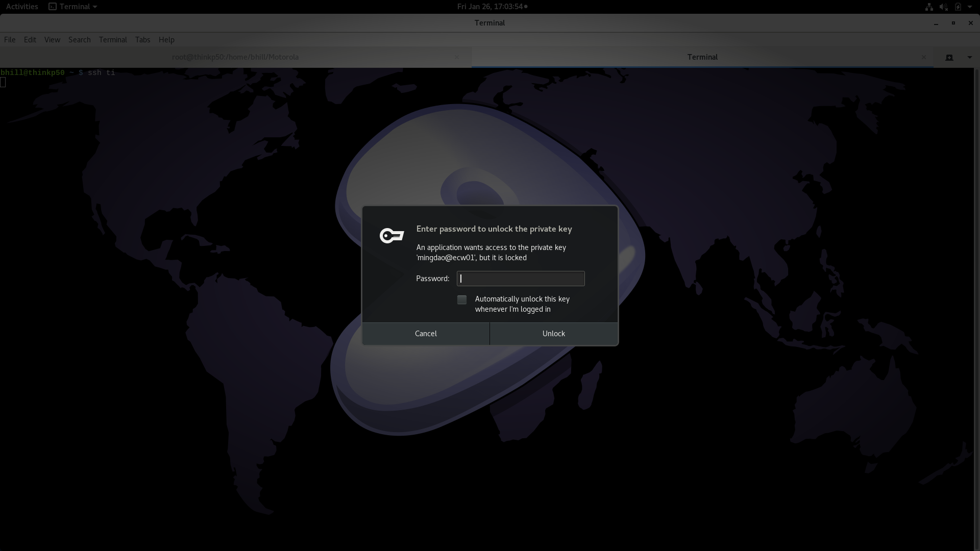Open the Search menu

click(80, 40)
